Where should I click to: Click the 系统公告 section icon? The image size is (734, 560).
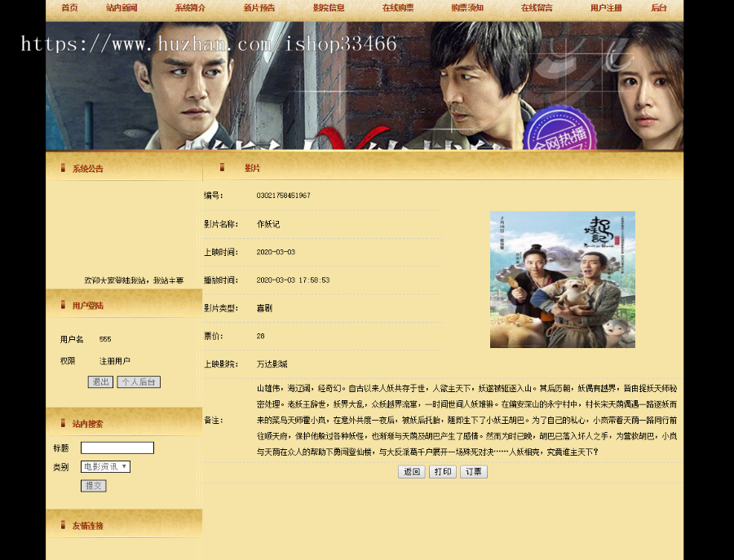click(x=64, y=167)
